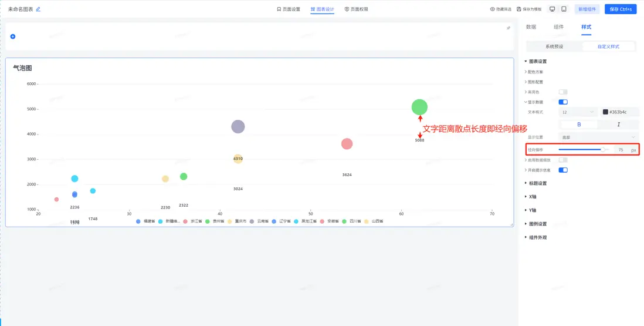Disable the 开启提示信息 switch

[x=563, y=170]
